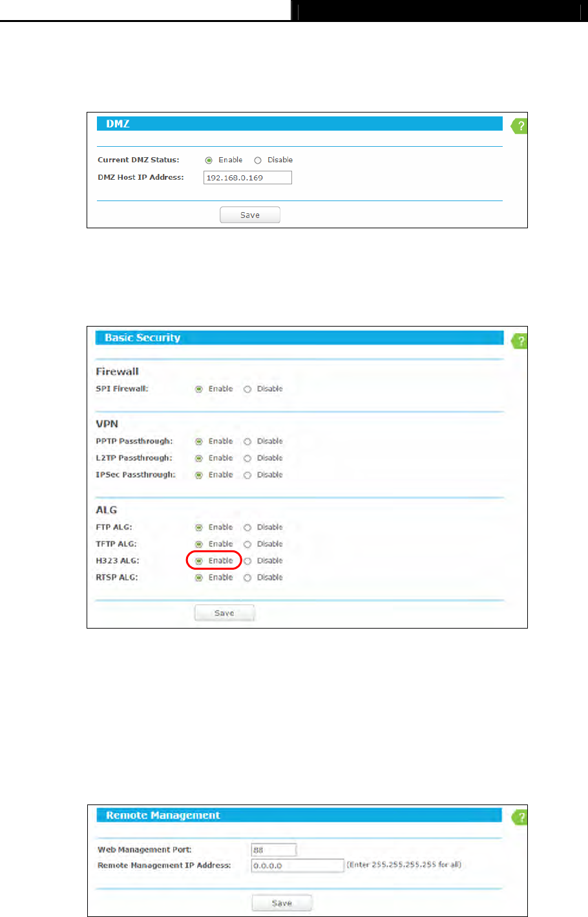
Task: Click the 'PPTP Passthrough:' label
Action: pos(134,441)
